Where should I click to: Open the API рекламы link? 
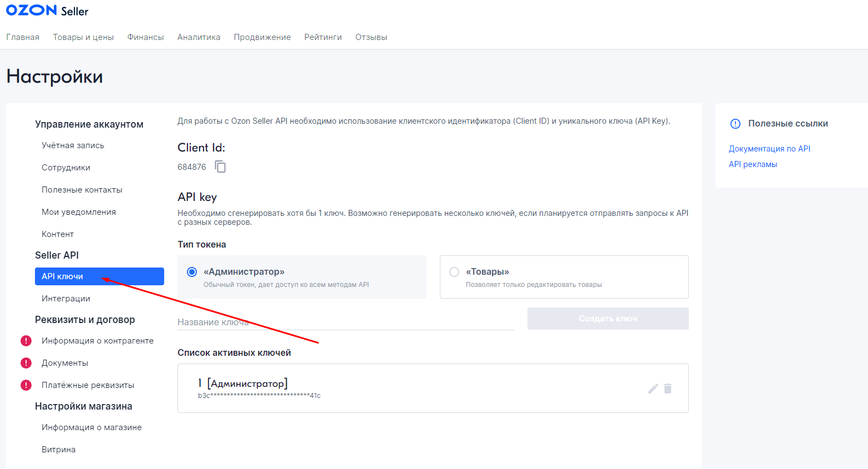753,164
